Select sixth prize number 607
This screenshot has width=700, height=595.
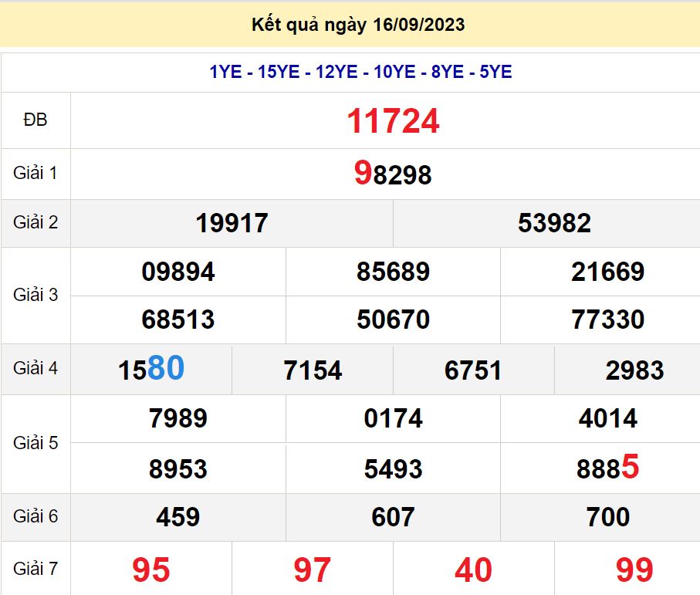(x=393, y=516)
